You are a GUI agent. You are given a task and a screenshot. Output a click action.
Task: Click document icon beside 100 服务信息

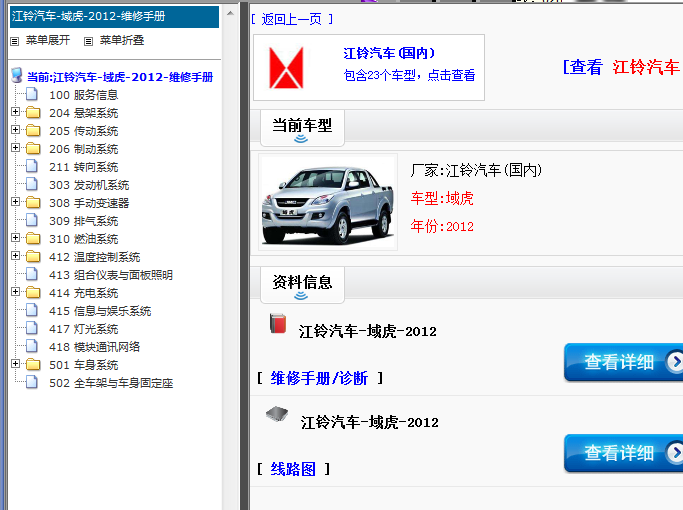pos(32,95)
